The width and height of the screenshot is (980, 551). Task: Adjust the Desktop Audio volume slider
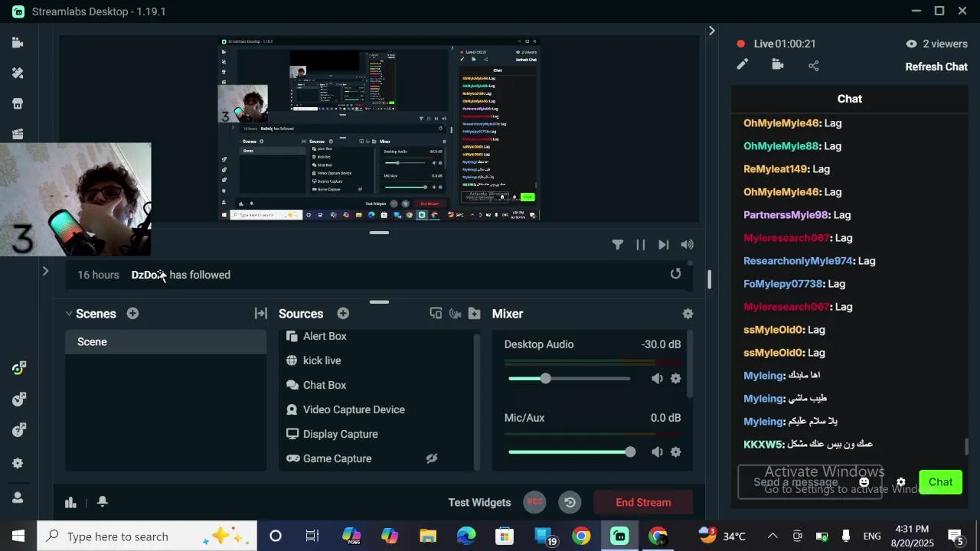click(569, 379)
